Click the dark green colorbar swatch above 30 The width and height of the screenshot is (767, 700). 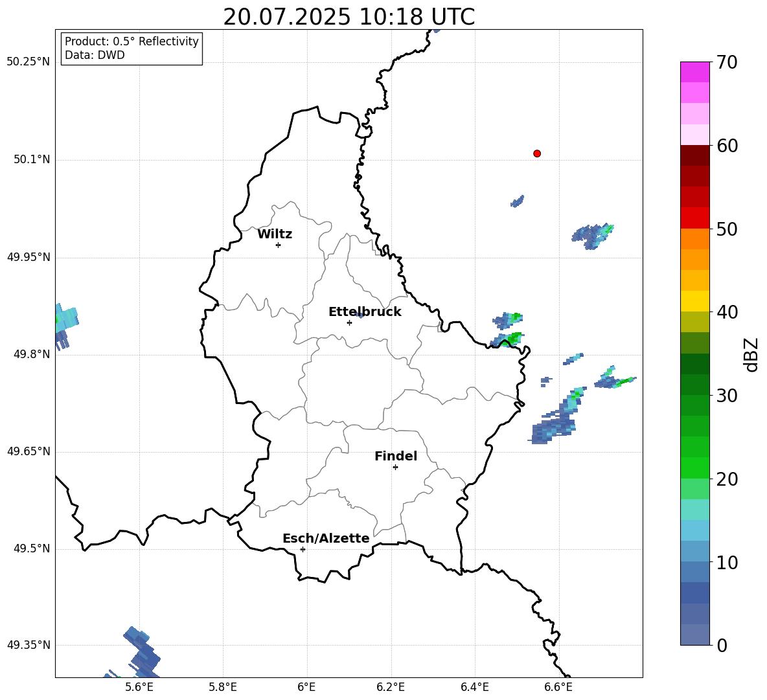[695, 385]
